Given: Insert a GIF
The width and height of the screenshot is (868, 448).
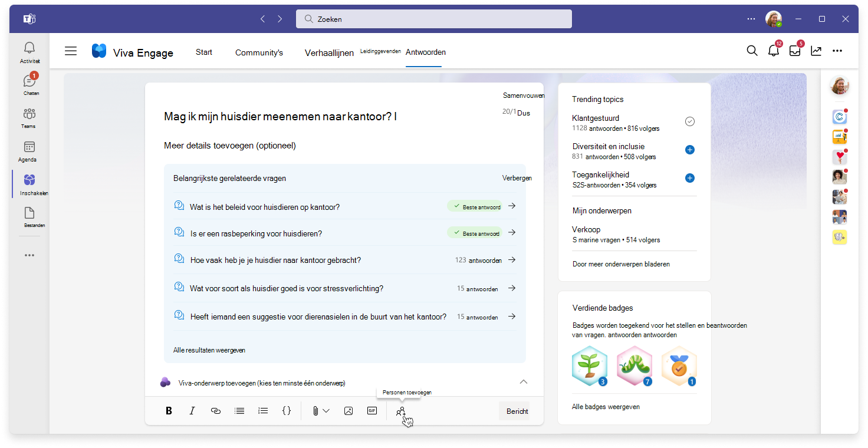Looking at the screenshot, I should 372,411.
